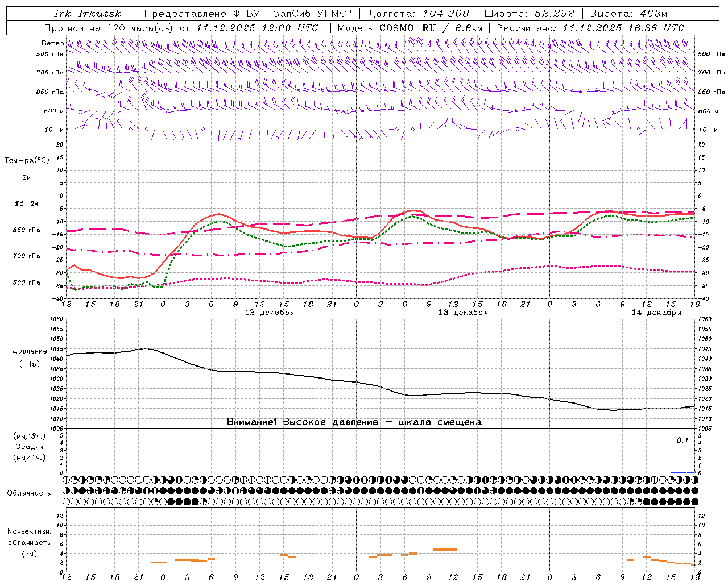Screen dimensions: 728x582
Task: Click the 700 гПа temperature legend entry
Action: click(26, 256)
